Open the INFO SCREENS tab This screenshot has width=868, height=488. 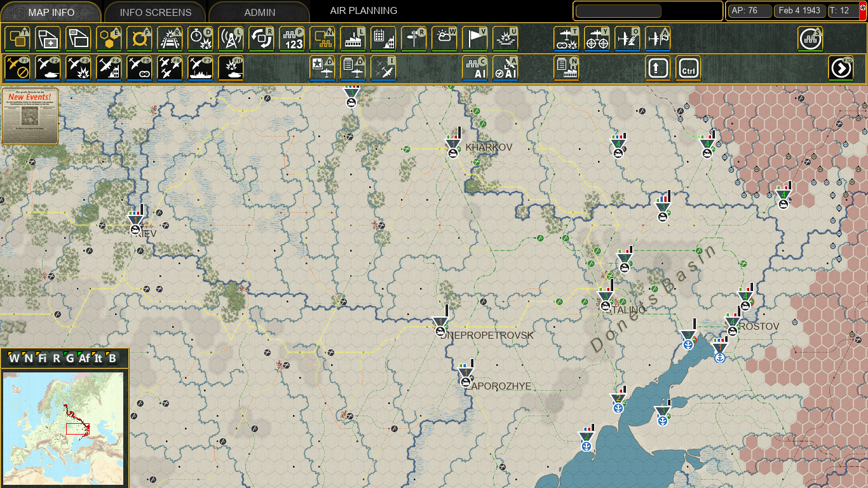[x=155, y=13]
